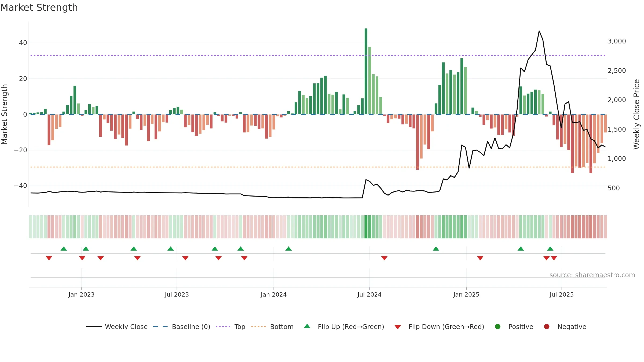644x362 pixels.
Task: Toggle the 'Negative' legend label
Action: click(572, 327)
